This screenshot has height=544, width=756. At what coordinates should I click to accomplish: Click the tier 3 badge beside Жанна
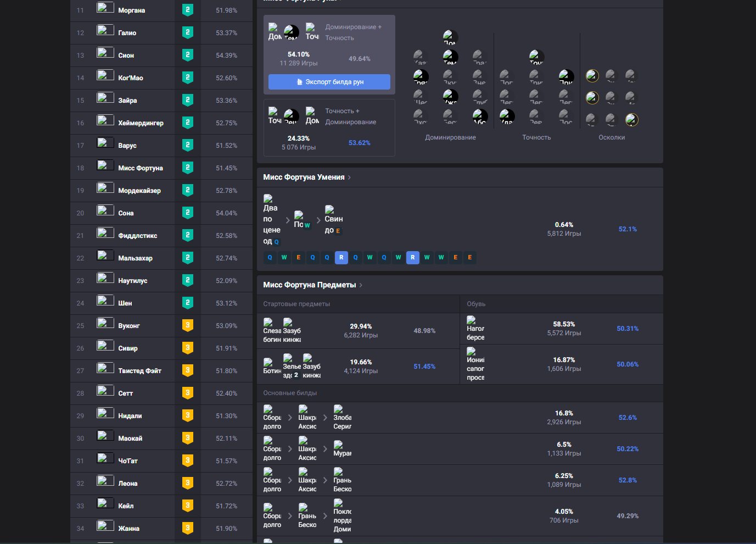point(188,529)
